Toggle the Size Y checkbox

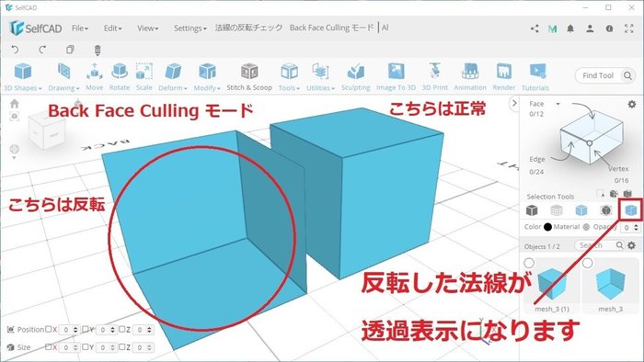pos(85,346)
